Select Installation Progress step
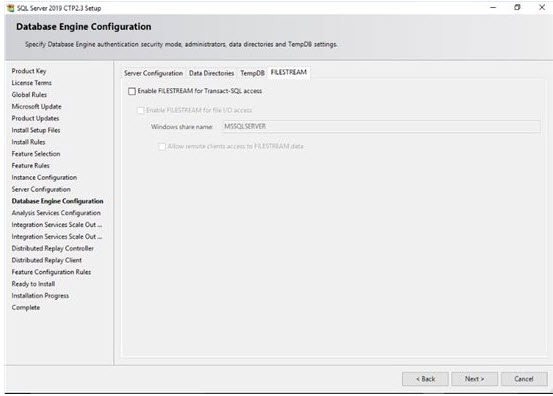Screen dimensions: 553x396 click(40, 296)
